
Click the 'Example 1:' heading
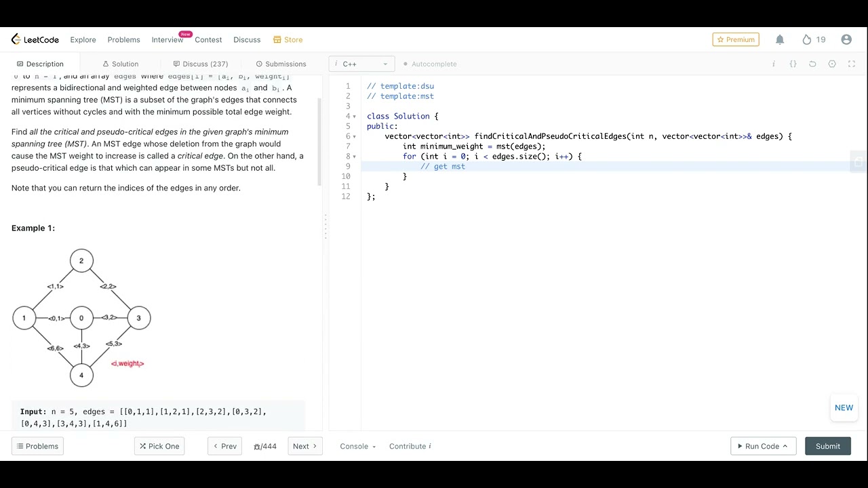click(x=33, y=228)
